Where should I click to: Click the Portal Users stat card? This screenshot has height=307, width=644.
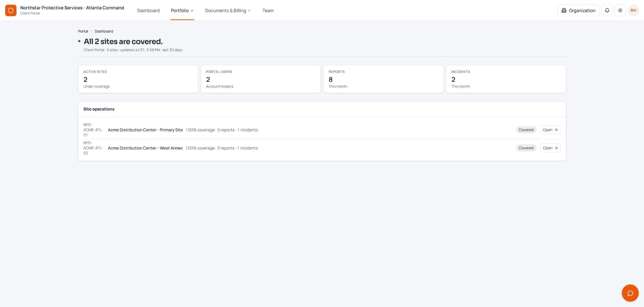[261, 79]
